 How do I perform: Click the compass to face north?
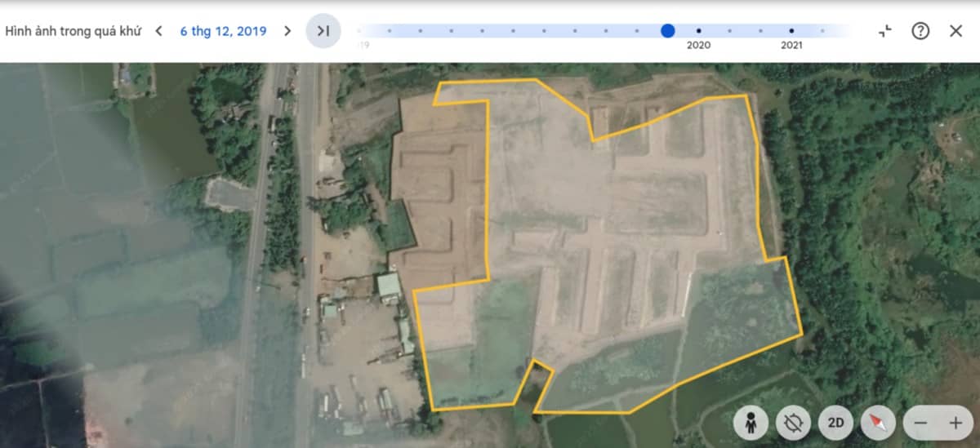coord(878,423)
